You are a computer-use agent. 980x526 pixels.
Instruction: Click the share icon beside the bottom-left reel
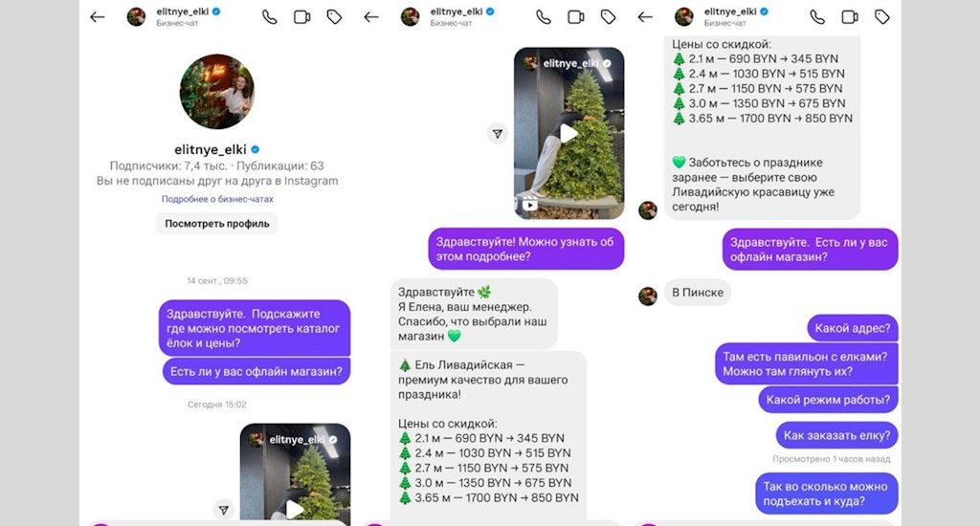(224, 510)
